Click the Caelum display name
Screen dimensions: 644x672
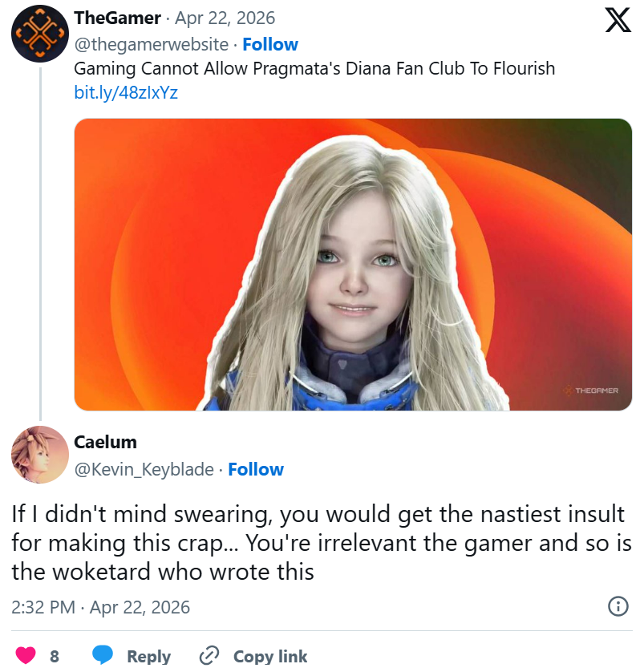[x=105, y=442]
